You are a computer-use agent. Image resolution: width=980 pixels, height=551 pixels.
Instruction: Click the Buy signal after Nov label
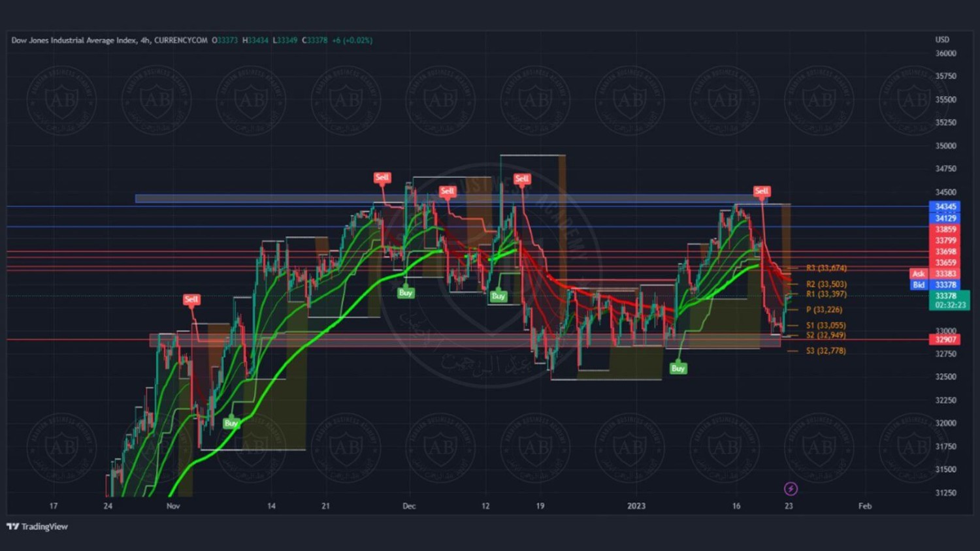pos(231,423)
